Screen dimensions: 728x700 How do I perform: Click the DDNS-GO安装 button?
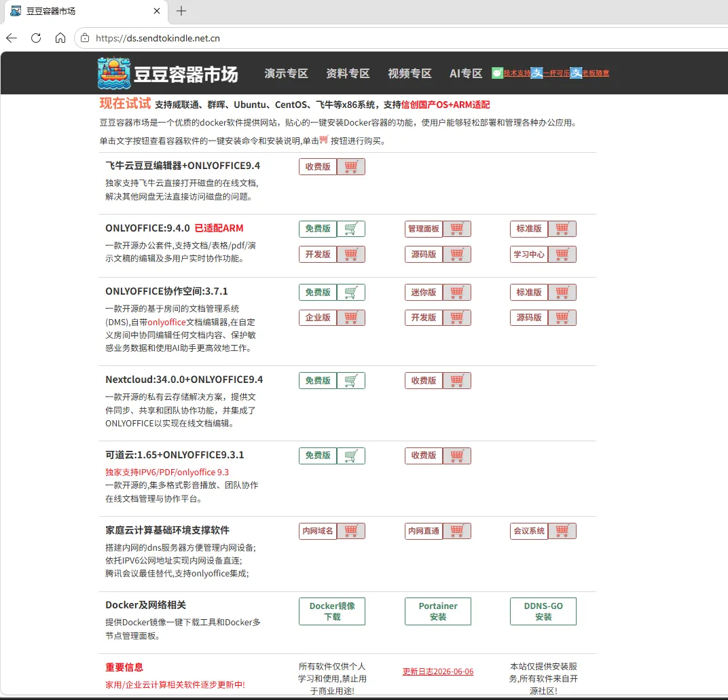click(x=543, y=611)
